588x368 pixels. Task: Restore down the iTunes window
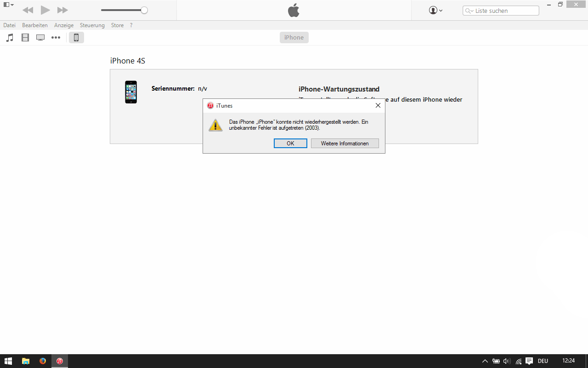[560, 4]
